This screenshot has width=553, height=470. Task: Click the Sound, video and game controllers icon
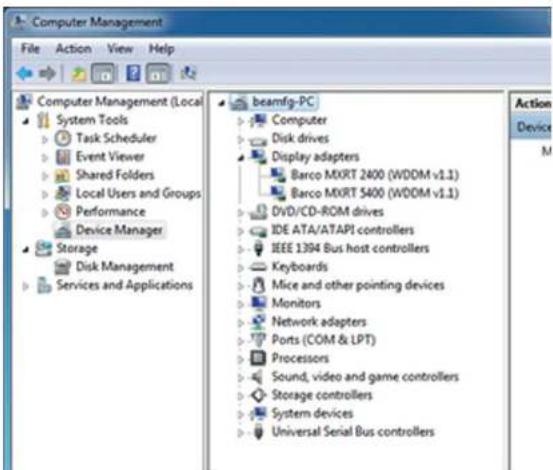click(x=257, y=377)
